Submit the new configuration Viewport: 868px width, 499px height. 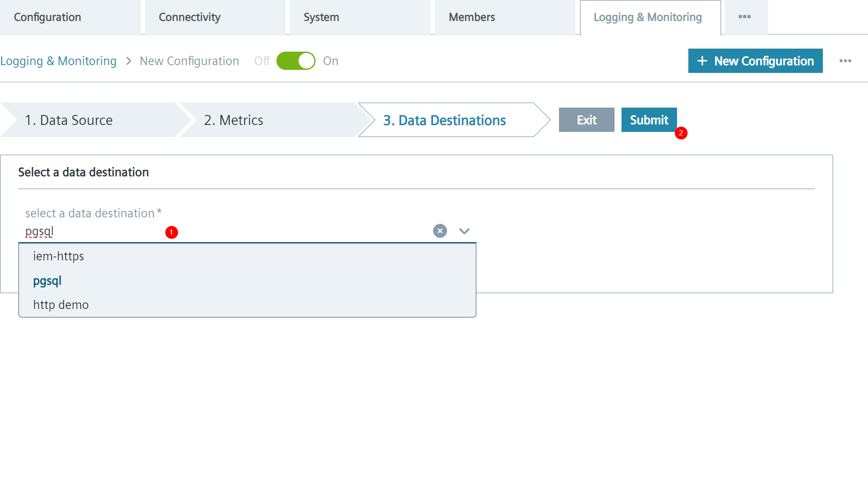(649, 120)
